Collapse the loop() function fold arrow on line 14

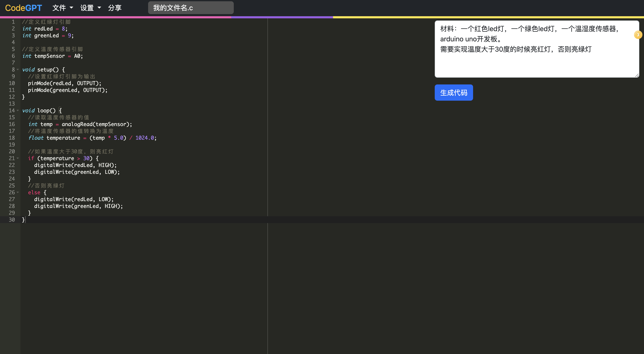click(x=18, y=111)
